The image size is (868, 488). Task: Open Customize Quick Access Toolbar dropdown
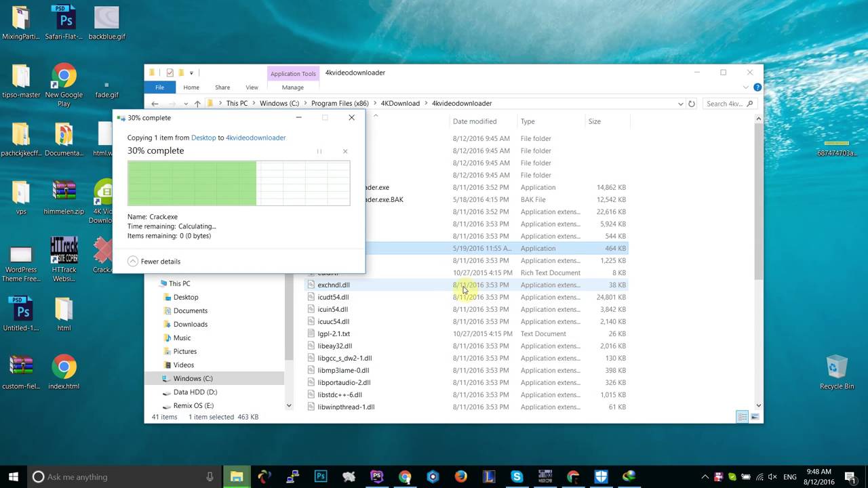click(191, 73)
